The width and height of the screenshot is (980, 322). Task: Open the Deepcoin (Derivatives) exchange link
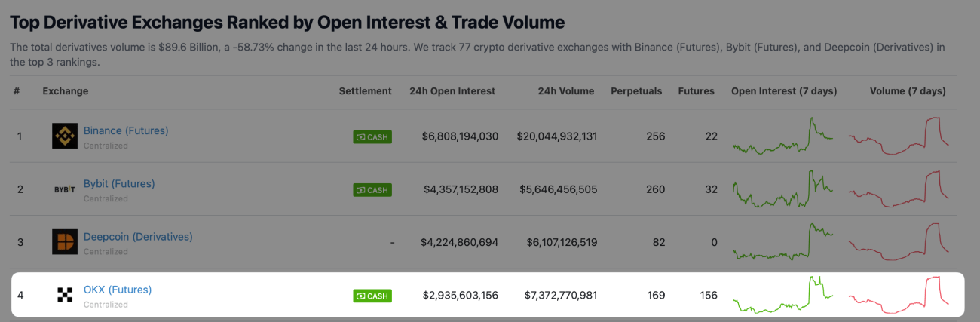pyautogui.click(x=138, y=236)
